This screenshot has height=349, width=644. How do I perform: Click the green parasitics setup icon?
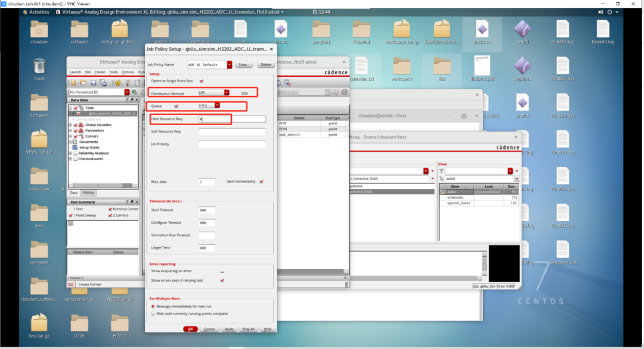[134, 92]
